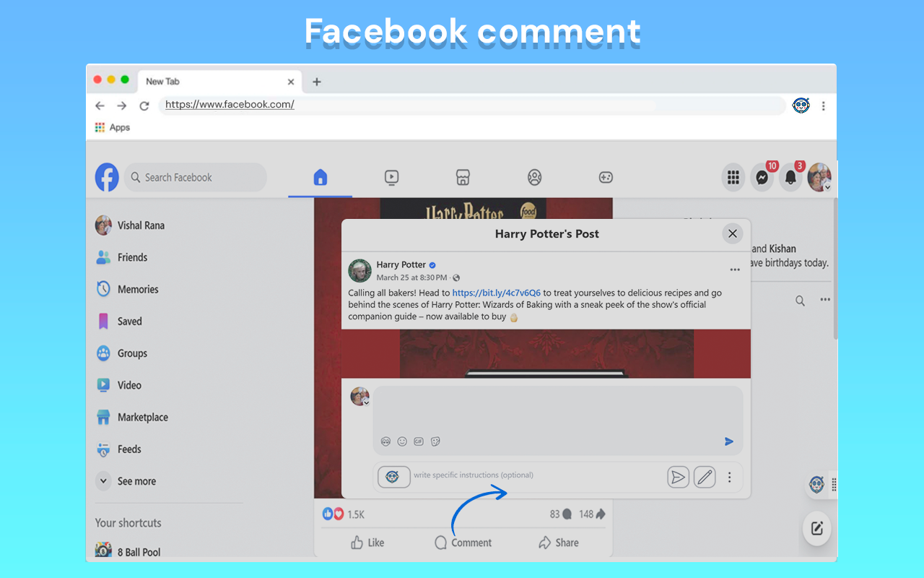This screenshot has width=924, height=578.
Task: Open Memories in left sidebar
Action: pos(127,289)
